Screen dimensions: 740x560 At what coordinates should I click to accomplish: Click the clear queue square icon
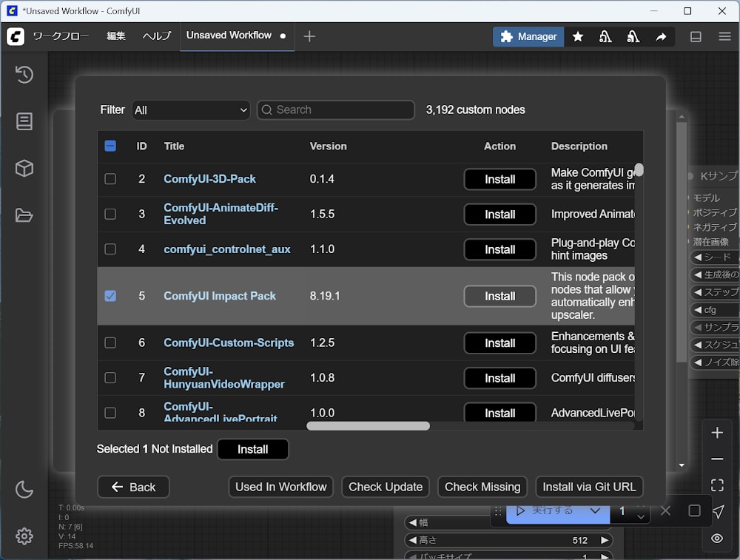click(694, 510)
